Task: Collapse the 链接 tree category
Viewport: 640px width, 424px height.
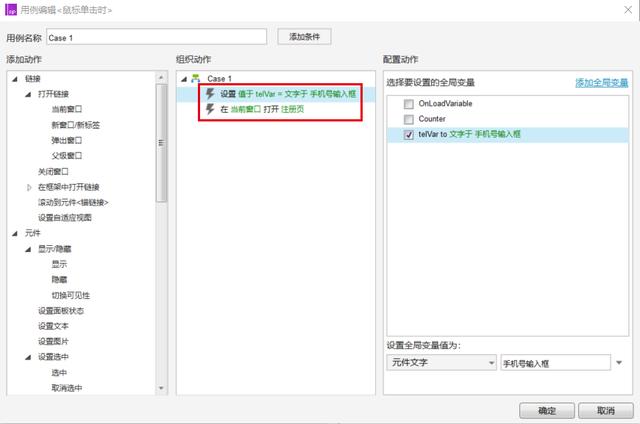Action: click(x=14, y=78)
